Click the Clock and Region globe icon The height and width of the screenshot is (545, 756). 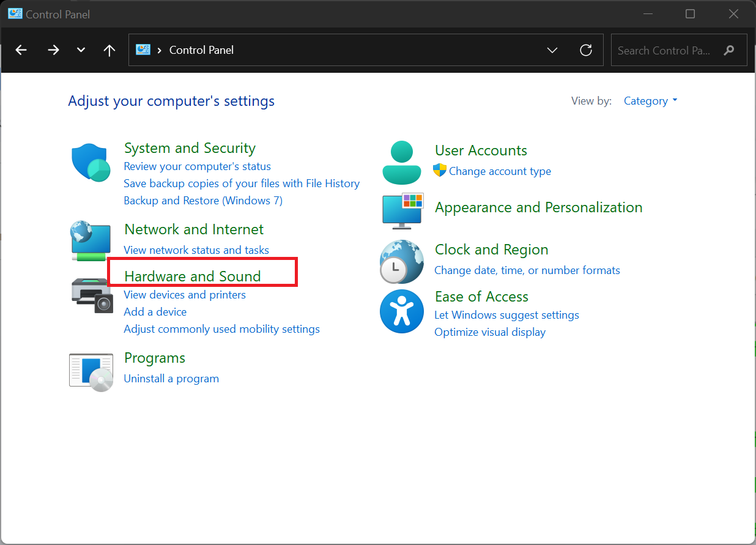click(401, 261)
